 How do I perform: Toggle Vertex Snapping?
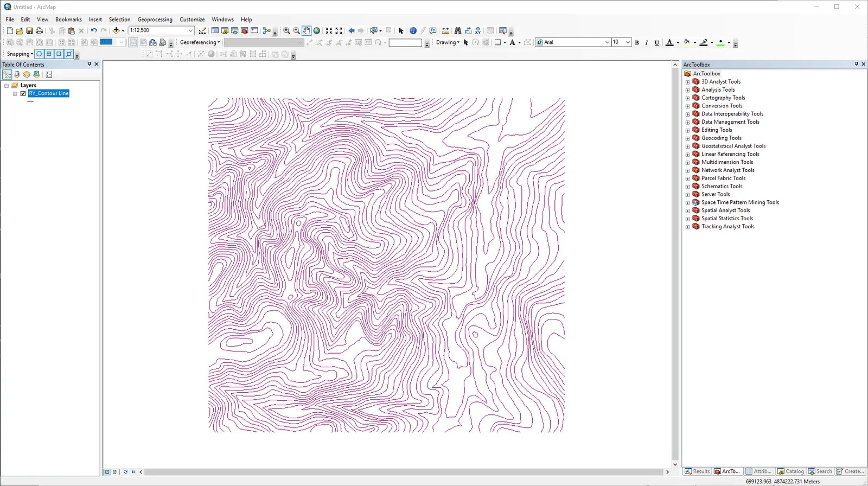[59, 54]
